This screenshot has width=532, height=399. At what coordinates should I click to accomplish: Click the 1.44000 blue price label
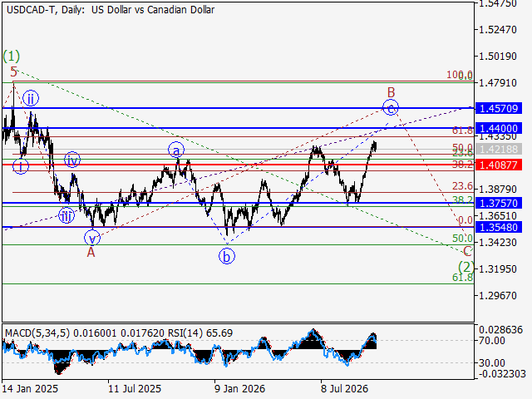[499, 129]
